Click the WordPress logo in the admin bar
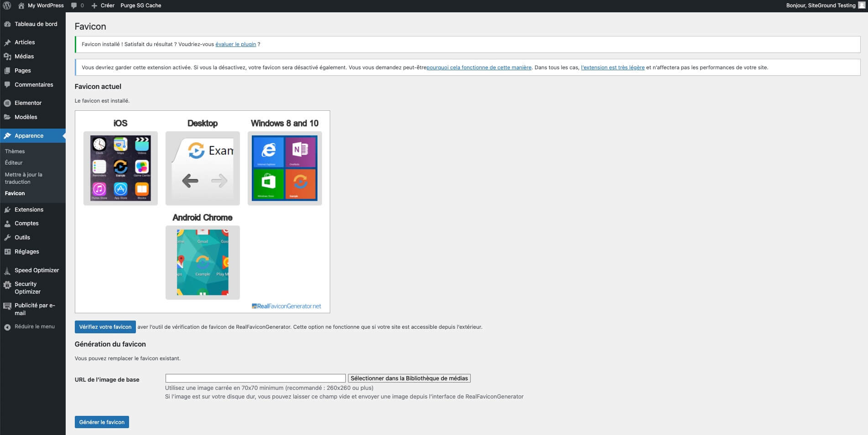The width and height of the screenshot is (868, 435). pos(7,5)
